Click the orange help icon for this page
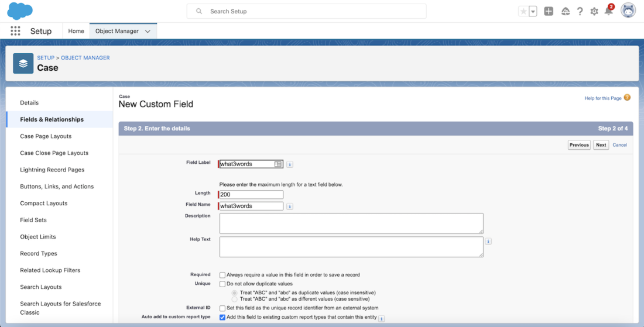The height and width of the screenshot is (327, 644). coord(627,98)
